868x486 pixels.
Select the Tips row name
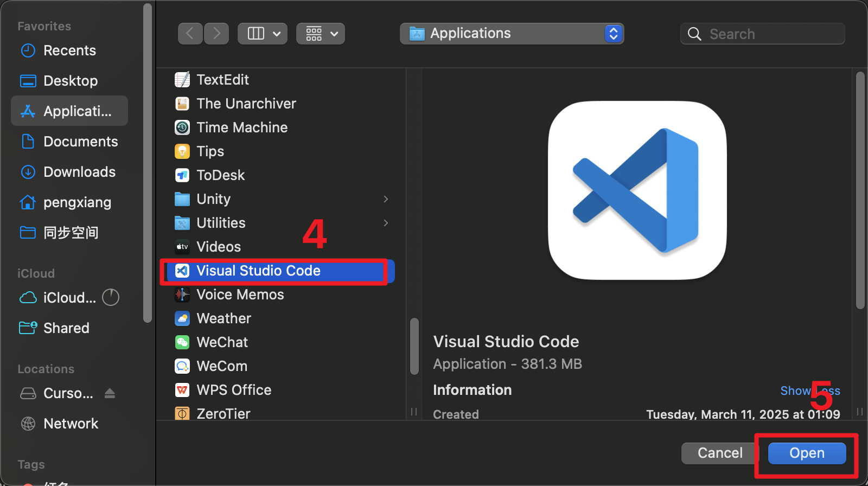[x=210, y=151]
